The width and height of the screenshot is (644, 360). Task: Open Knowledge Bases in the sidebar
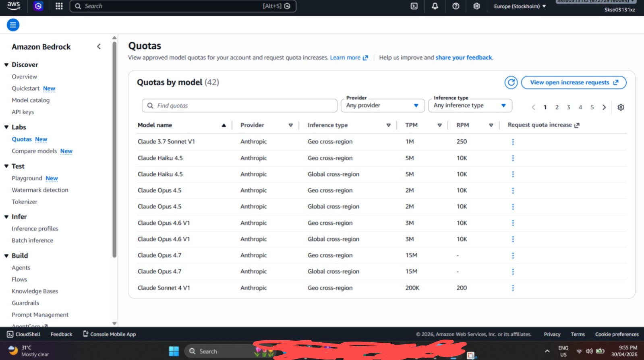tap(35, 291)
